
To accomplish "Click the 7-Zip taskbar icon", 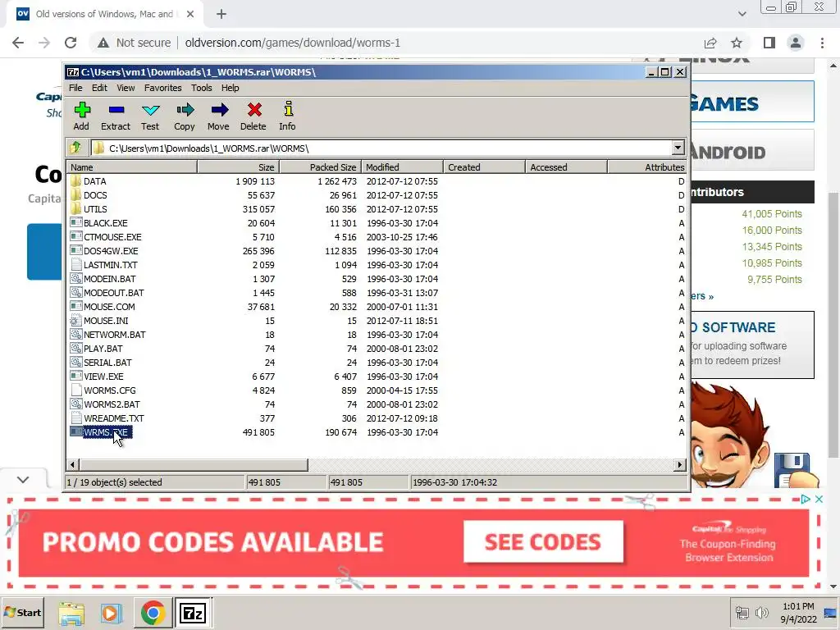I will [192, 613].
